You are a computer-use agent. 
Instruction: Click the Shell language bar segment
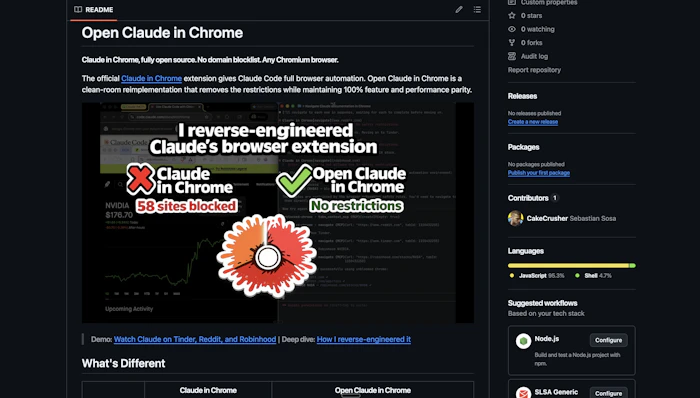pos(632,265)
